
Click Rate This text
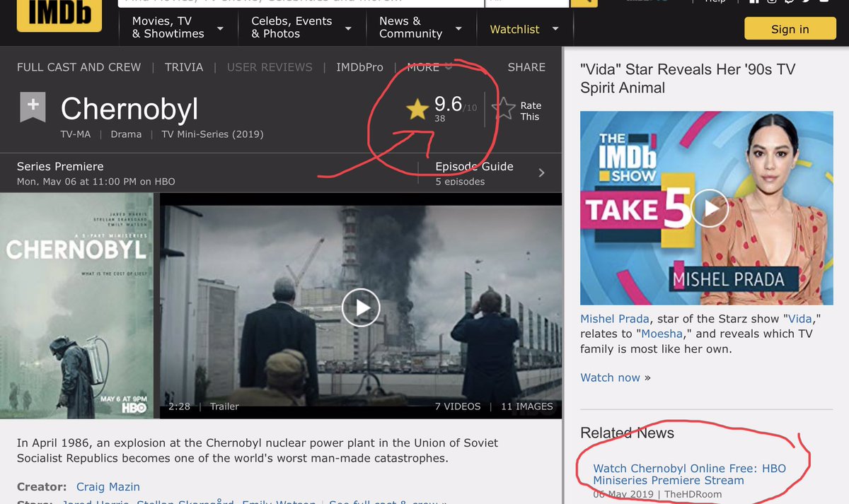click(531, 111)
